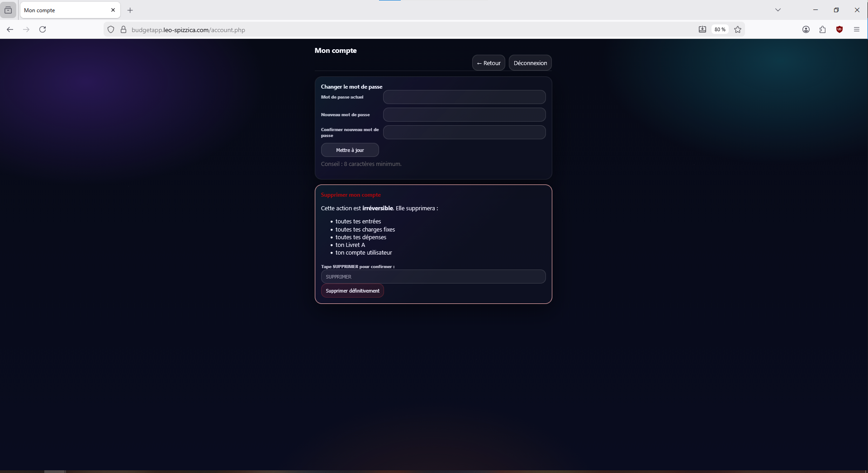Reload the current page
Screen dimensions: 868x473
pyautogui.click(x=43, y=29)
